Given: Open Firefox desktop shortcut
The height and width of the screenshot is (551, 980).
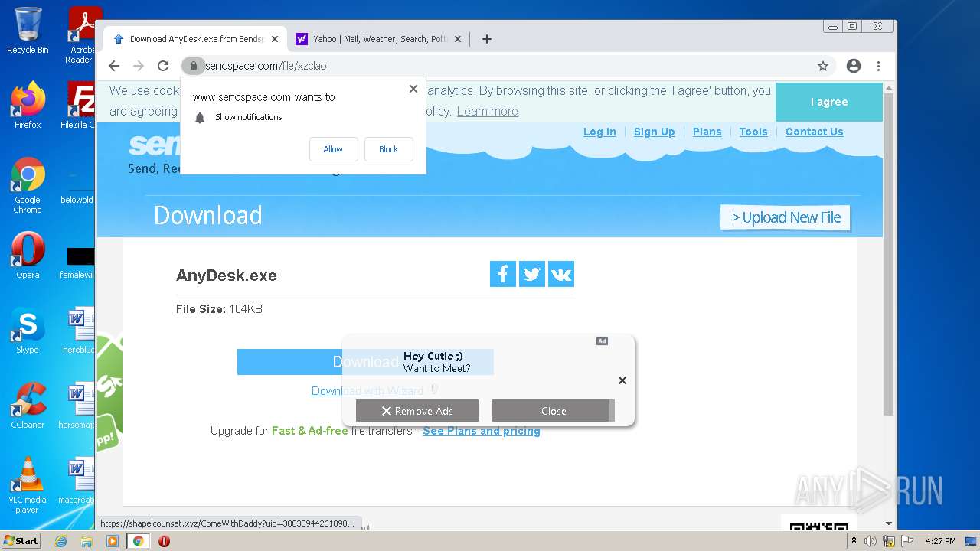Looking at the screenshot, I should click(x=28, y=106).
